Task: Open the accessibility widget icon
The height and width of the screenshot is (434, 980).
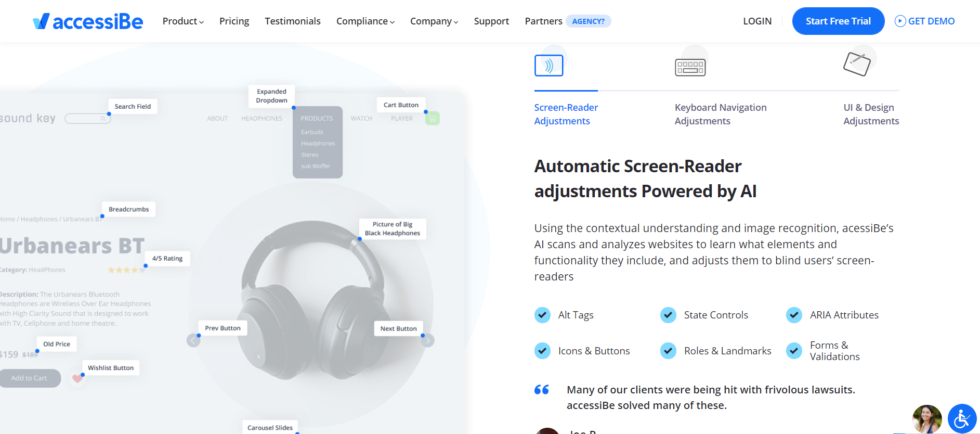Action: pos(962,418)
